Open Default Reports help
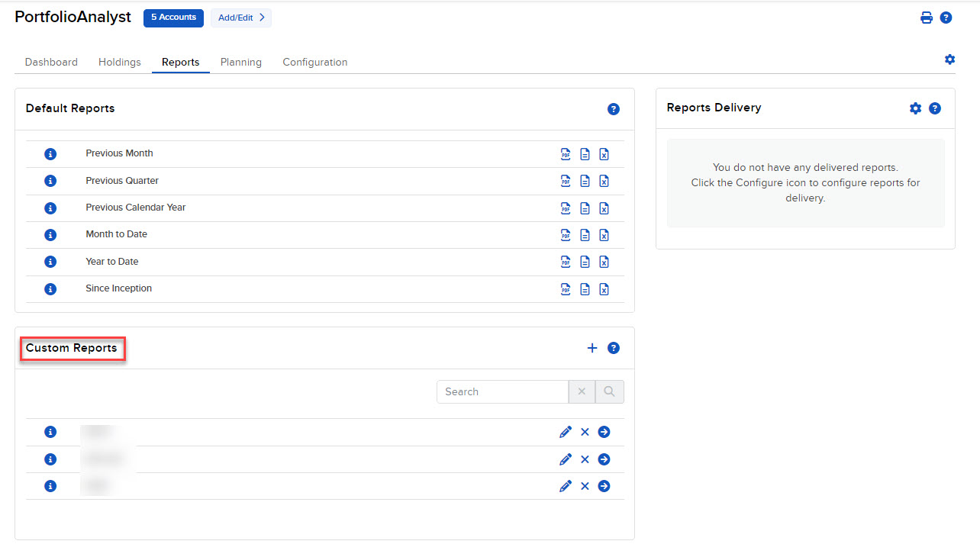 [x=614, y=108]
